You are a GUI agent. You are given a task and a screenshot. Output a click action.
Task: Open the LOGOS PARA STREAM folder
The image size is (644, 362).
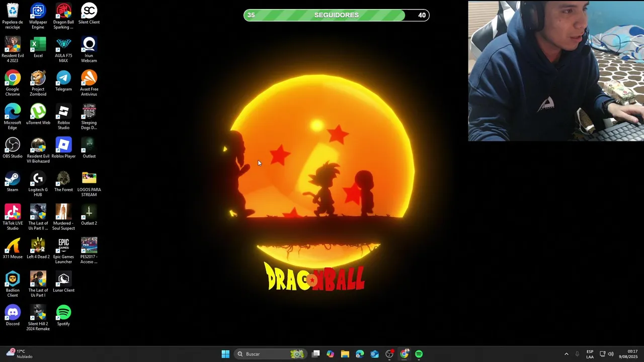point(89,184)
